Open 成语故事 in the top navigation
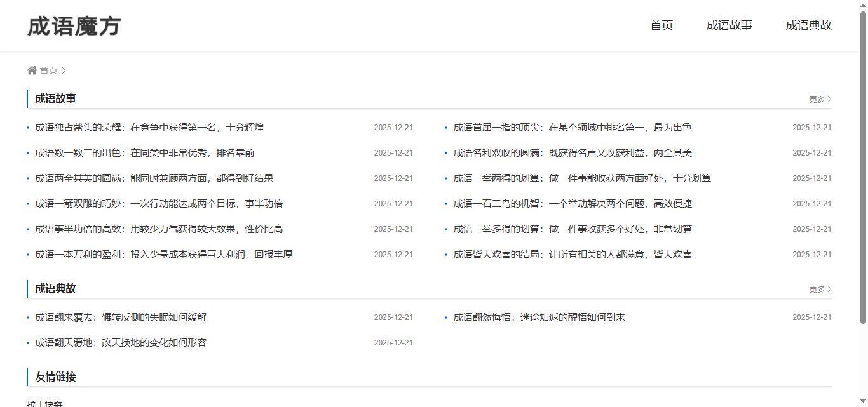 point(729,25)
